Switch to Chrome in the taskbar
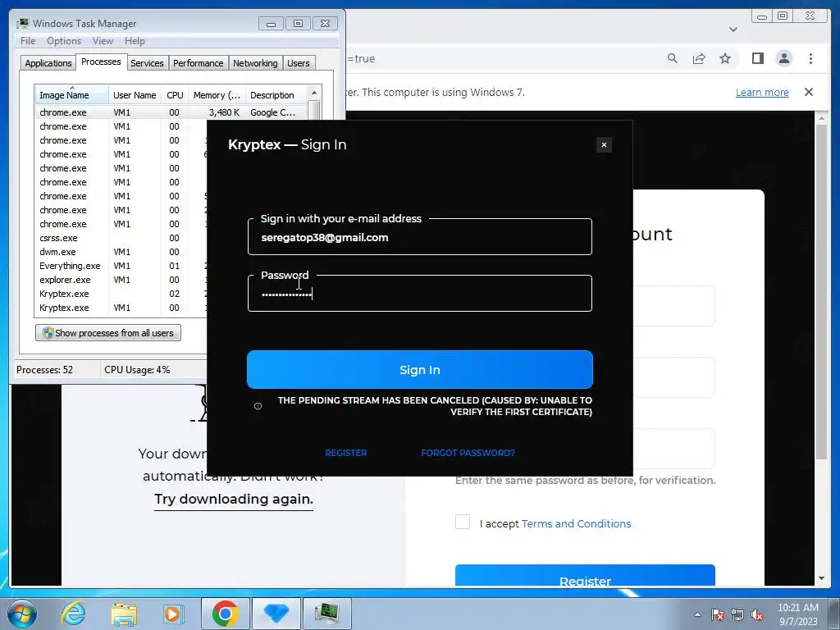840x630 pixels. [225, 614]
